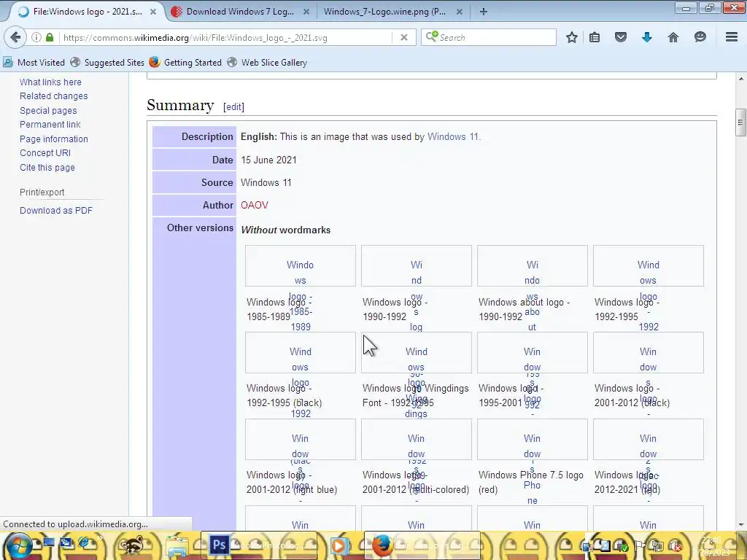Click the muted volume tray icon
The image size is (747, 560).
pos(674,547)
